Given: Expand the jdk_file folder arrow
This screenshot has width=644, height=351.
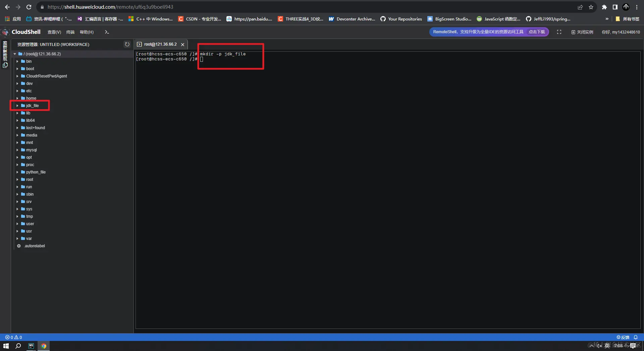Looking at the screenshot, I should pos(17,106).
